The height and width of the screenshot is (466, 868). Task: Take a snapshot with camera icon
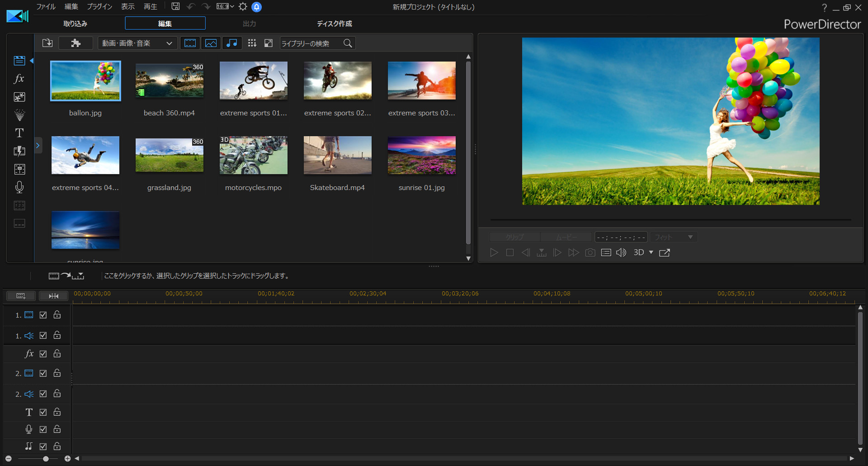click(590, 252)
